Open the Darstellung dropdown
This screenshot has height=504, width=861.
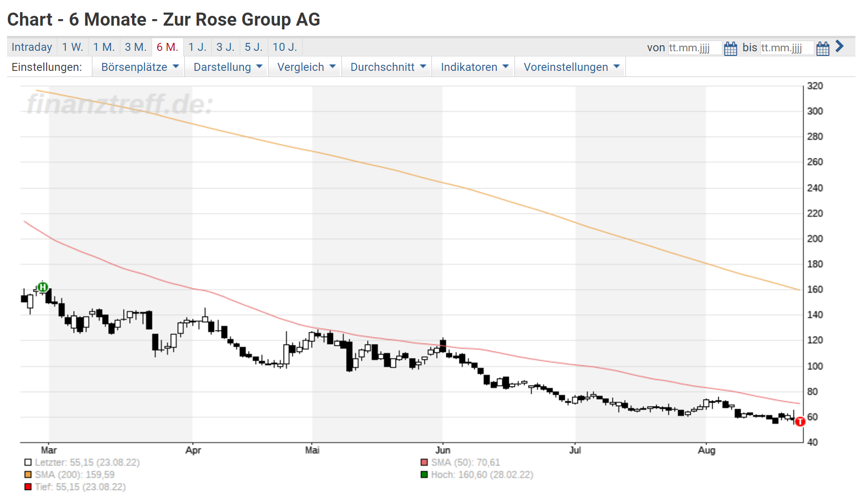pyautogui.click(x=227, y=67)
